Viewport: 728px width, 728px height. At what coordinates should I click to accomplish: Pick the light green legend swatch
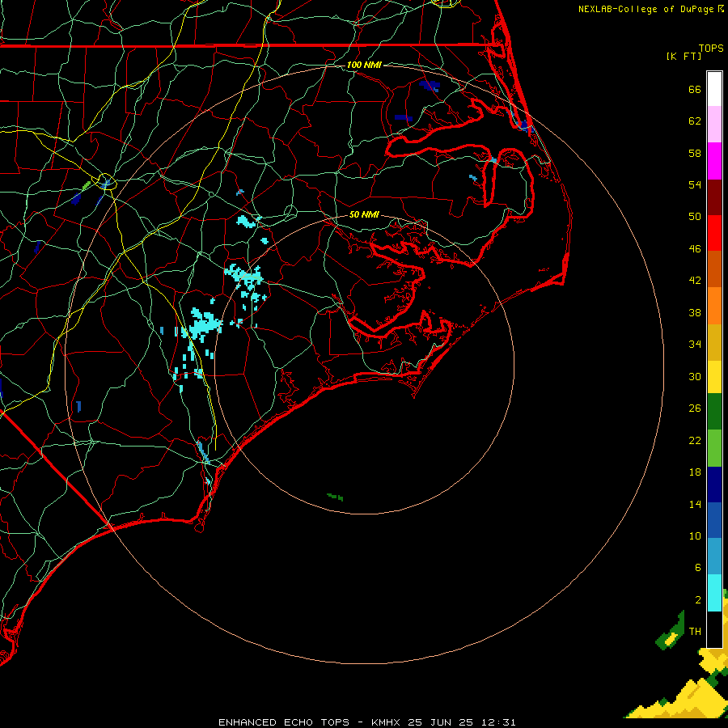[x=714, y=448]
